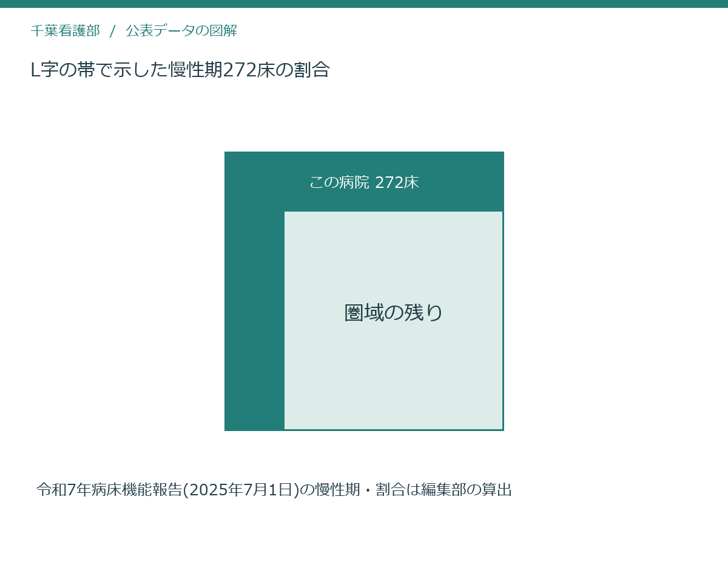Image resolution: width=728 pixels, height=582 pixels.
Task: Click the 圏域の残り label in the chart
Action: pos(394,313)
